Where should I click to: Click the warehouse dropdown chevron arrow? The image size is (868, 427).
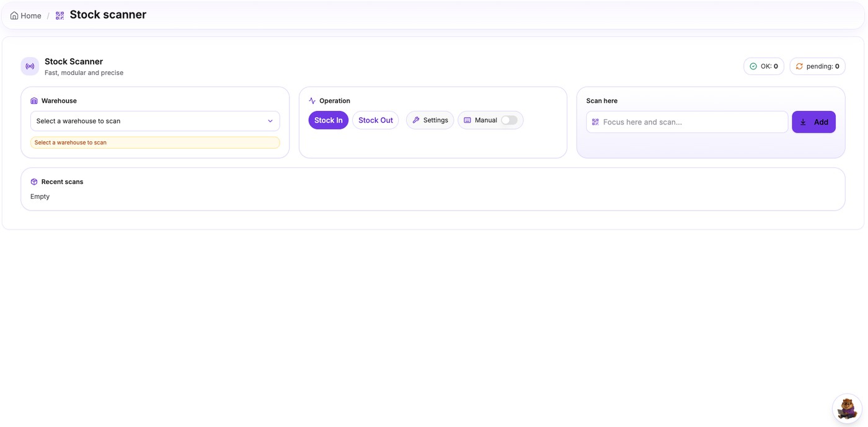[x=270, y=121]
